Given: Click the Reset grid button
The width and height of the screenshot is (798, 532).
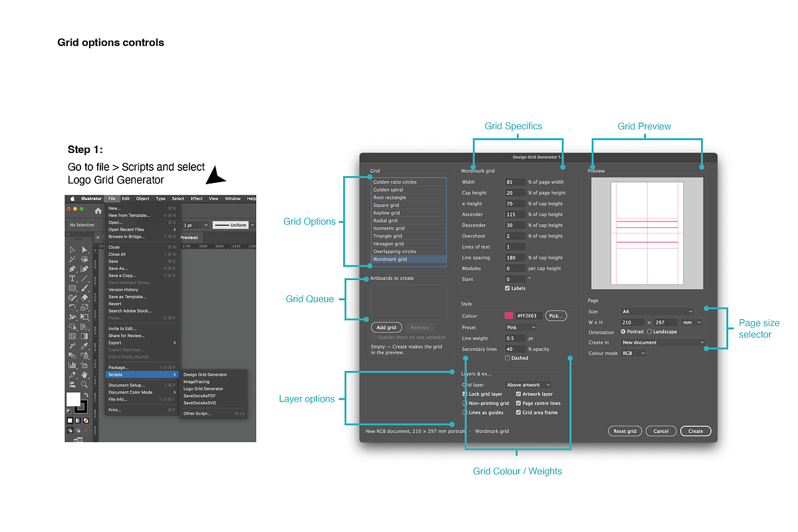Looking at the screenshot, I should point(625,431).
